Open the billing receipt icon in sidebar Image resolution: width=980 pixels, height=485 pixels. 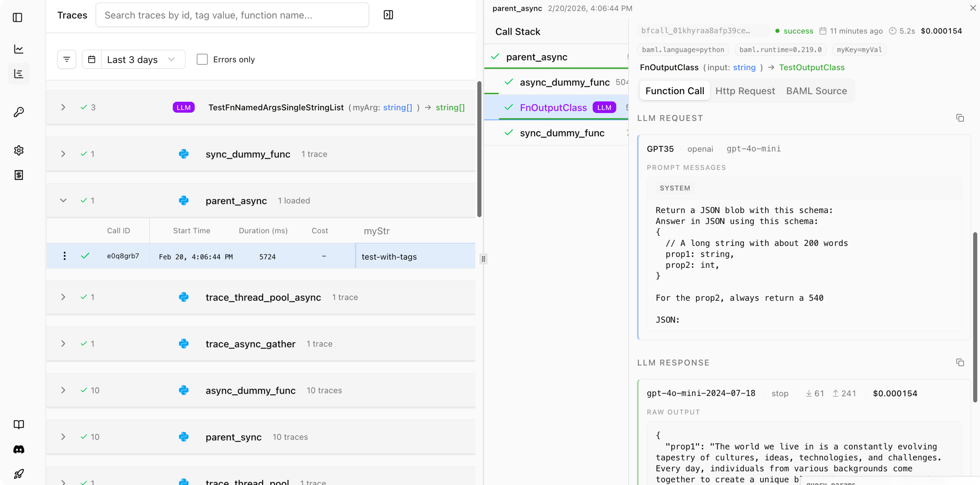[x=19, y=175]
